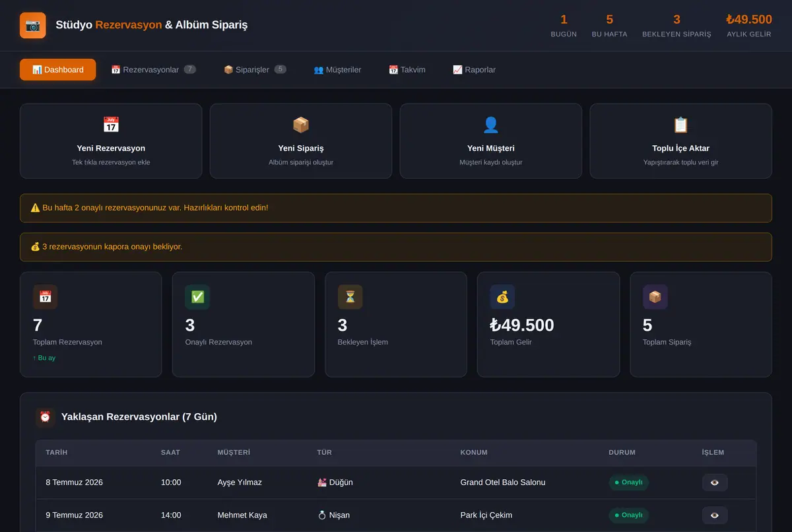Switch to the Rezervasyonlar tab
Screen dimensions: 792x532
[153, 69]
